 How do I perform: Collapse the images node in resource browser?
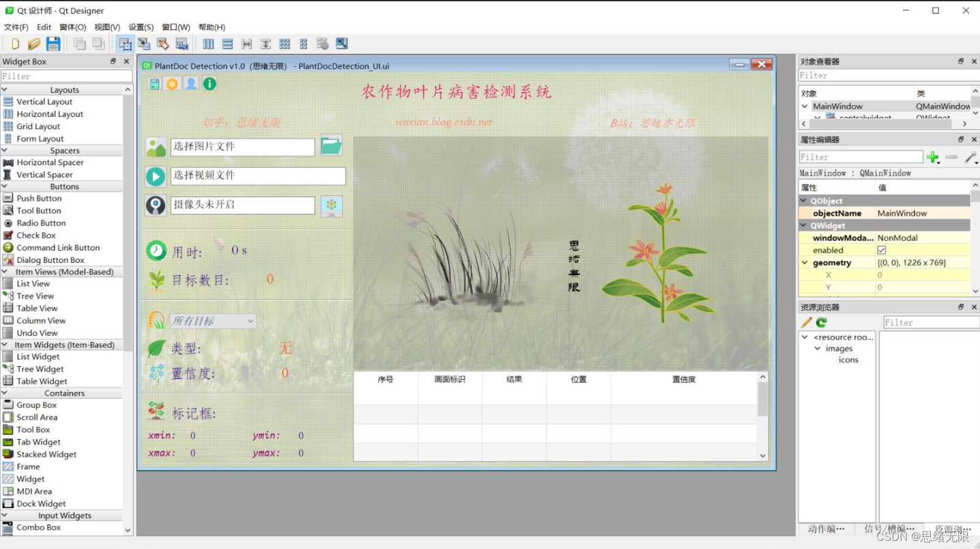tap(818, 348)
